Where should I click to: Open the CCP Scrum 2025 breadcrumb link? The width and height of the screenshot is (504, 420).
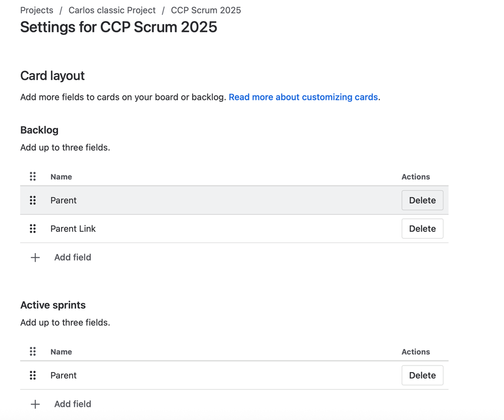coord(206,10)
